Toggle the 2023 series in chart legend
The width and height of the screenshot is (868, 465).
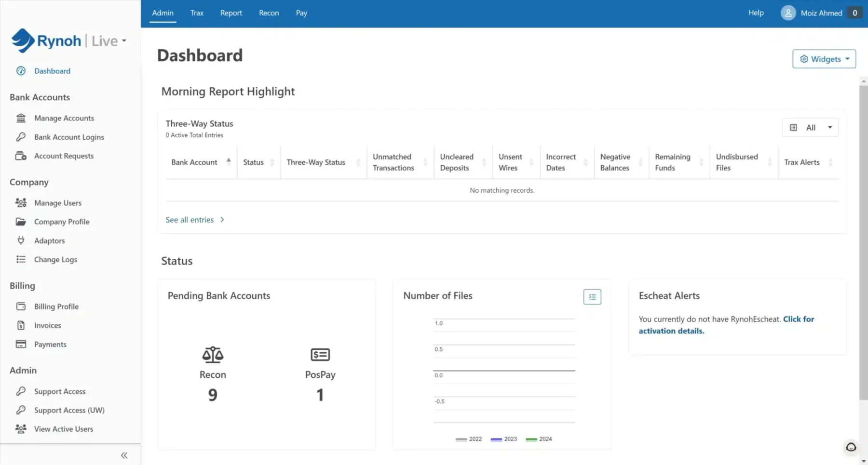504,439
